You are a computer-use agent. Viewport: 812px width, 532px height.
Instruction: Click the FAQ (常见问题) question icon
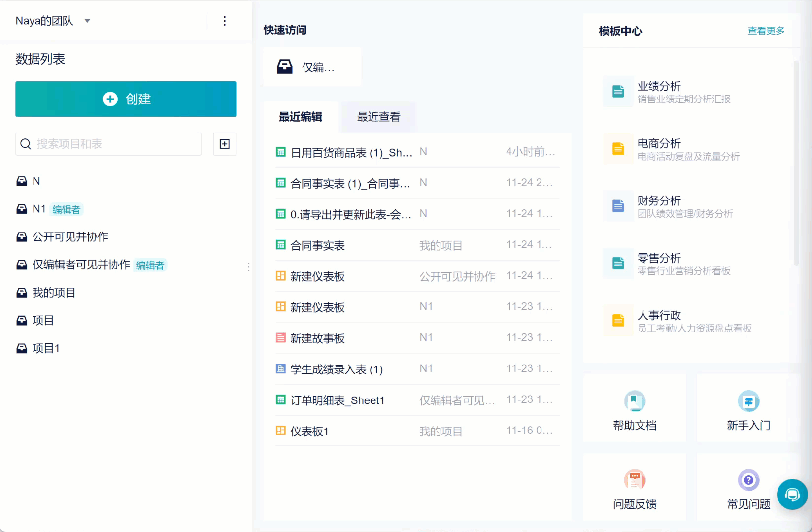pyautogui.click(x=748, y=480)
